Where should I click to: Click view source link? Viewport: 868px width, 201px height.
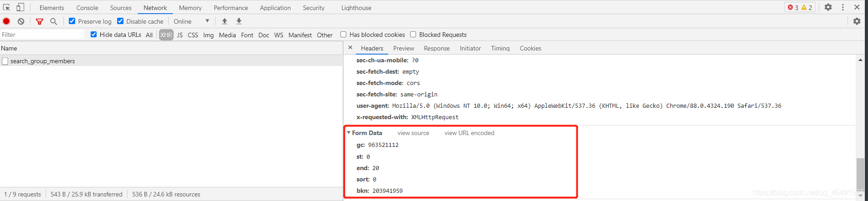coord(413,133)
